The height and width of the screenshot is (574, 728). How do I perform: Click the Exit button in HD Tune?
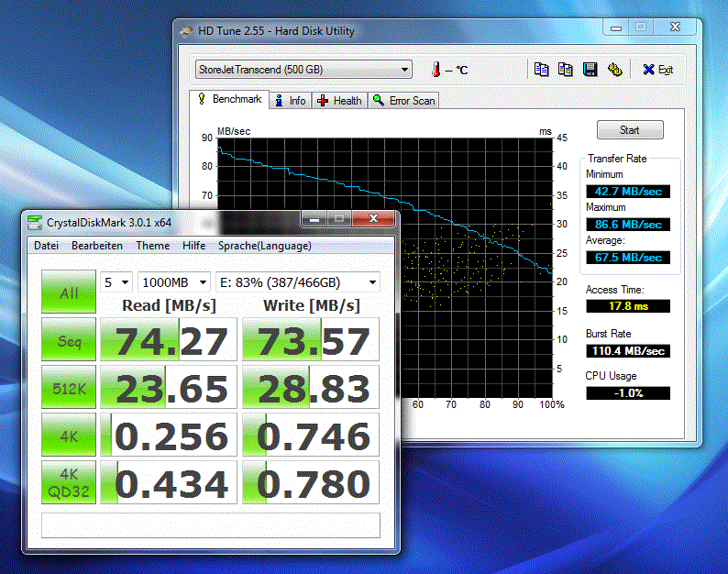click(658, 70)
